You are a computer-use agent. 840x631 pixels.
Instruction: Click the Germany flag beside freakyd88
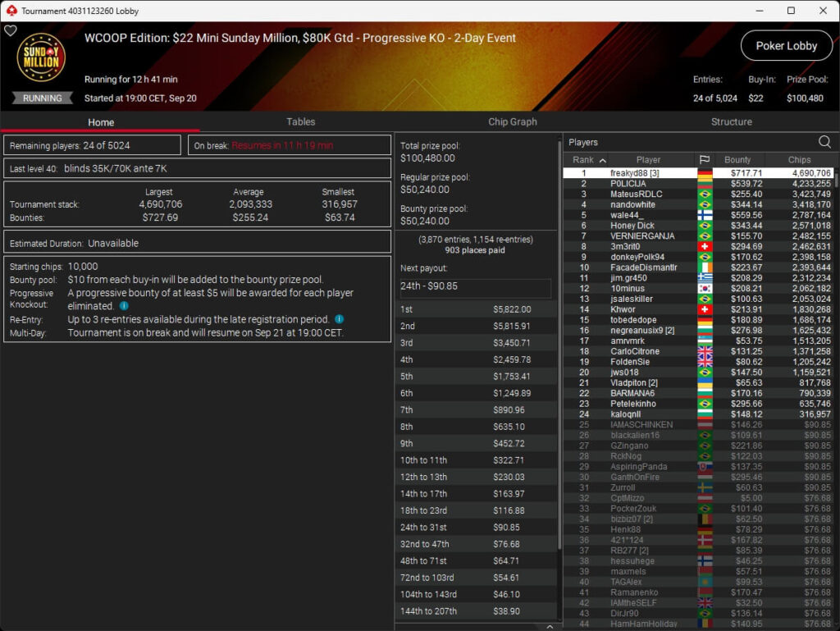tap(705, 173)
